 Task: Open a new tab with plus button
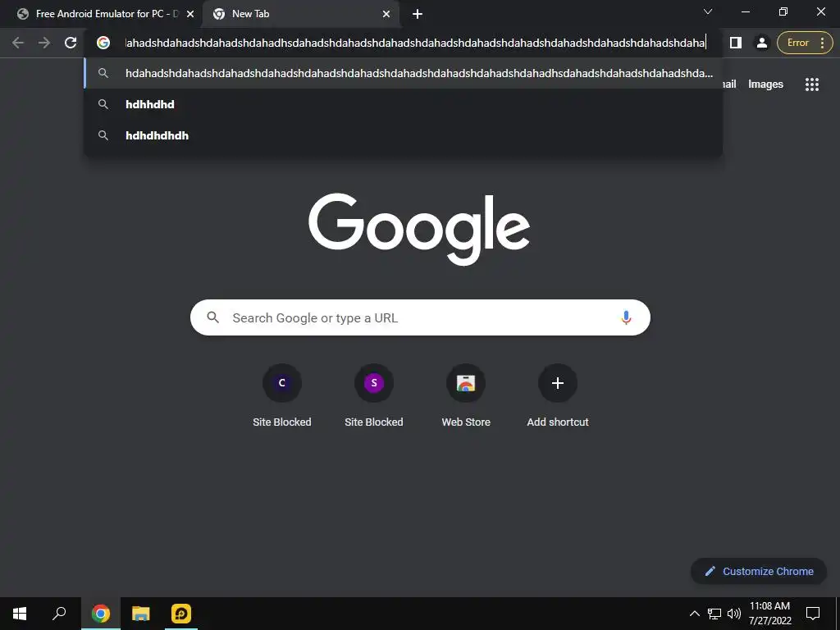pos(418,14)
